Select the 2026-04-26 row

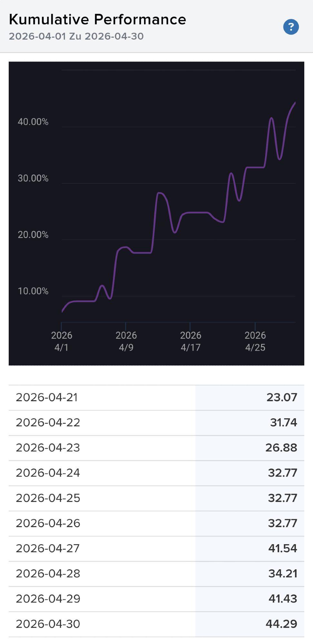point(156,523)
